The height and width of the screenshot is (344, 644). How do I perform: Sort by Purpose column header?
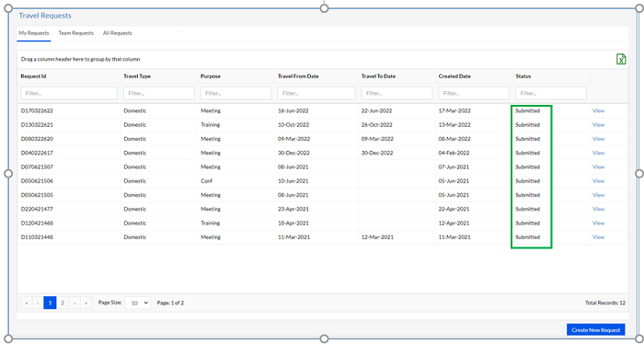click(x=211, y=76)
